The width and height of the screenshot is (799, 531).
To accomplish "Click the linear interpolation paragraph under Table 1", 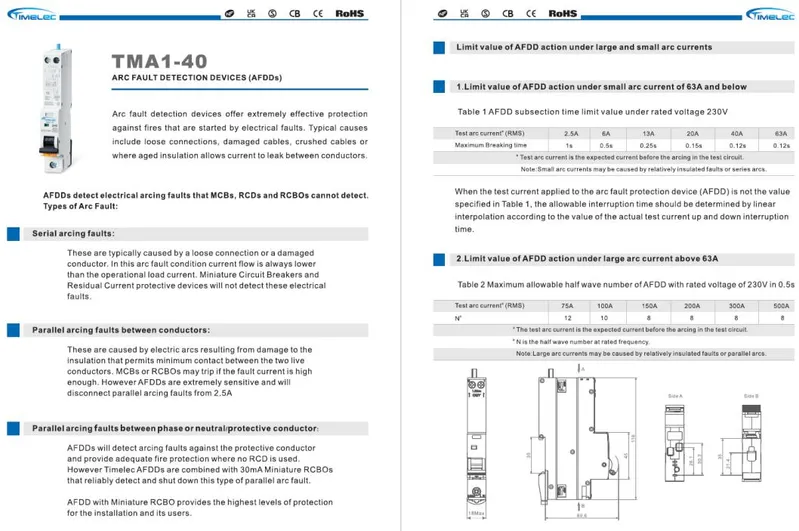I will [622, 210].
